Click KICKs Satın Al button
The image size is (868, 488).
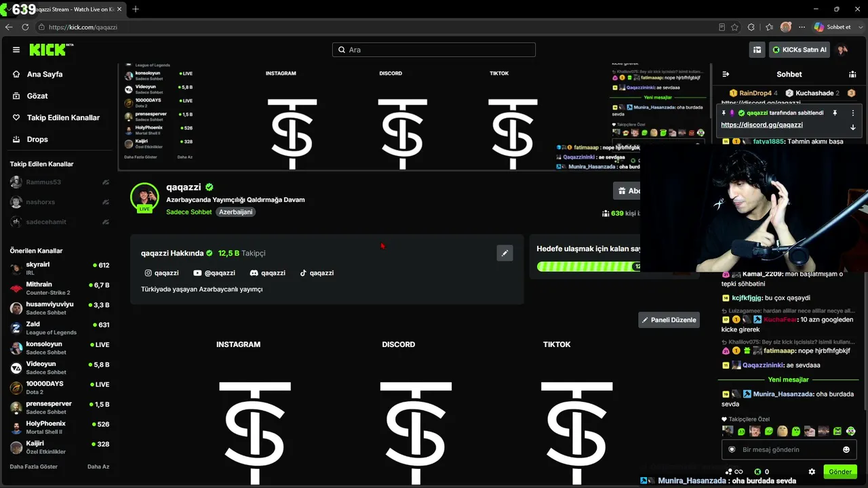click(x=800, y=49)
